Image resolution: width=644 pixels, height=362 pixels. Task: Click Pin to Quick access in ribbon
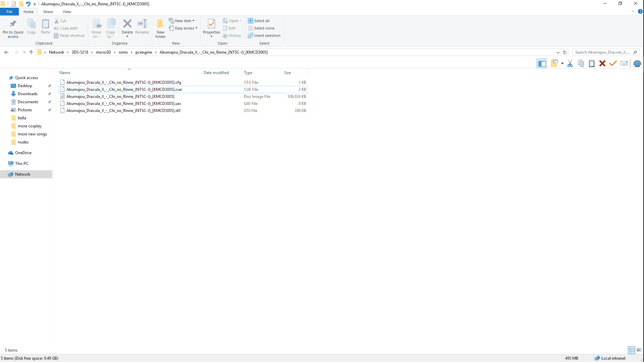tap(13, 28)
